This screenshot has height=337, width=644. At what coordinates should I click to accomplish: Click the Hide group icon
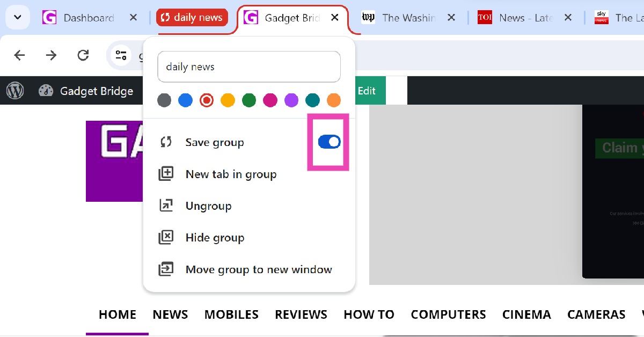[x=166, y=237]
